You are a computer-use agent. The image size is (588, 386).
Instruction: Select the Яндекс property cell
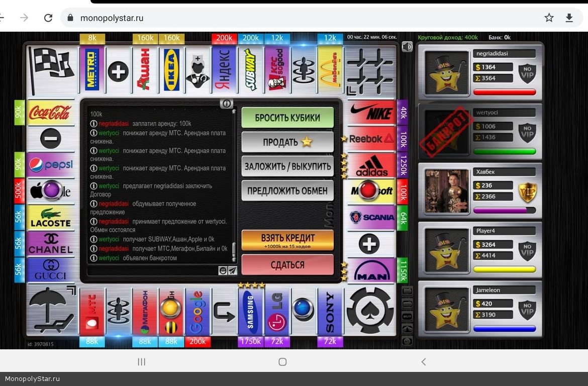coord(224,70)
